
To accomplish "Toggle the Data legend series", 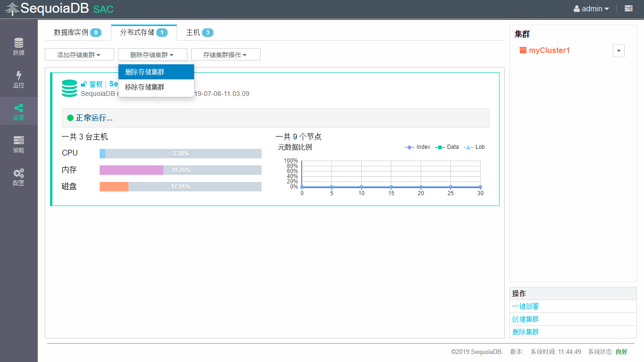I will coord(447,147).
